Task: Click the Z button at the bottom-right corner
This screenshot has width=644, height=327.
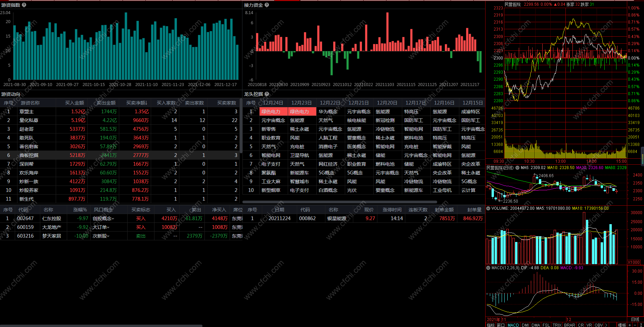Action: pos(641,325)
